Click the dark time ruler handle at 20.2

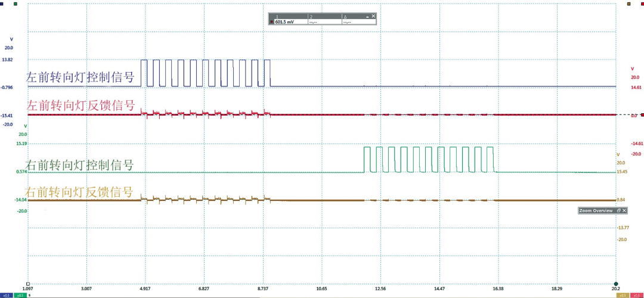pyautogui.click(x=616, y=284)
